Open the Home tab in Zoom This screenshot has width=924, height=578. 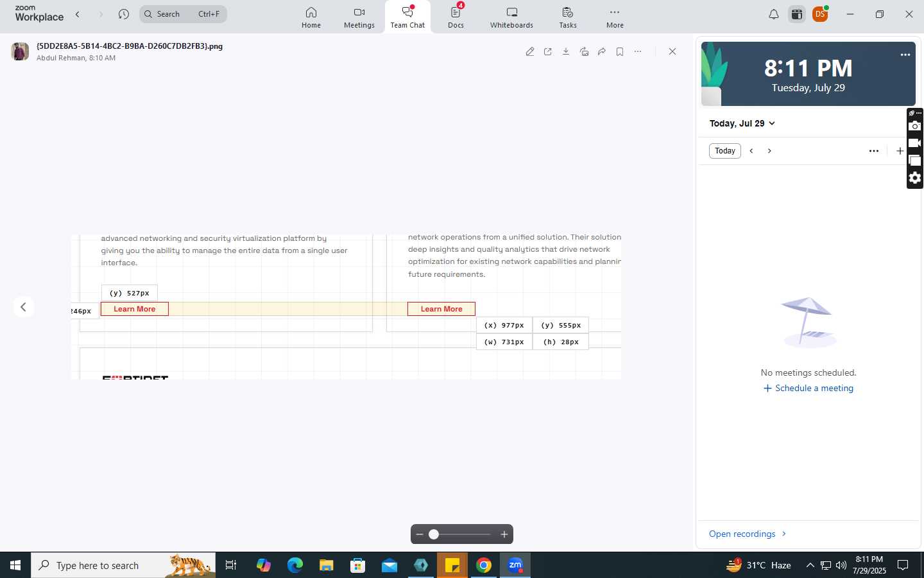(311, 17)
